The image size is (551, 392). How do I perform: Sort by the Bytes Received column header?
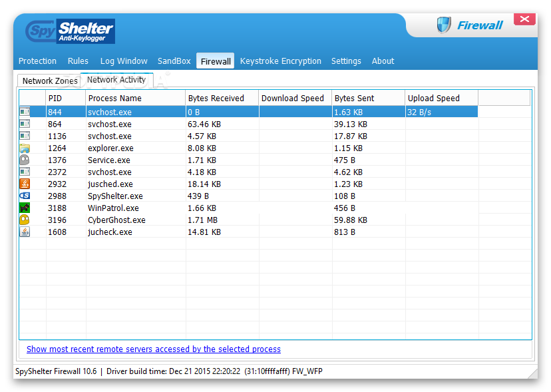222,98
